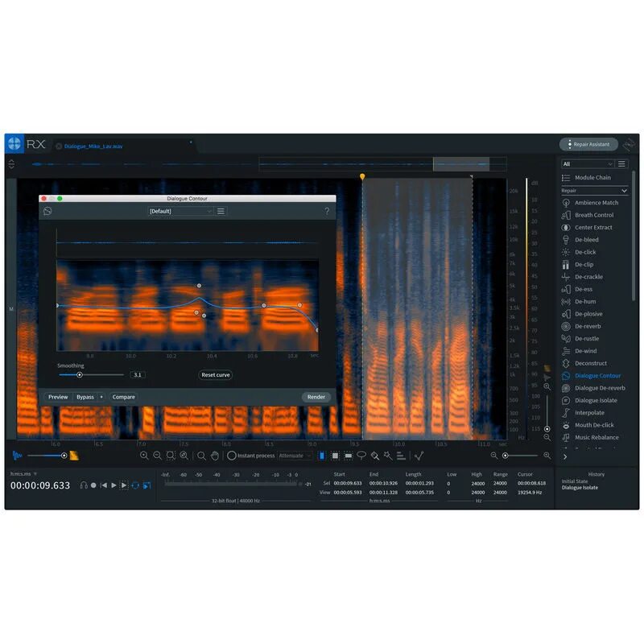Viewport: 644px width, 644px height.
Task: Open the Dialogue Isolate module
Action: [589, 400]
